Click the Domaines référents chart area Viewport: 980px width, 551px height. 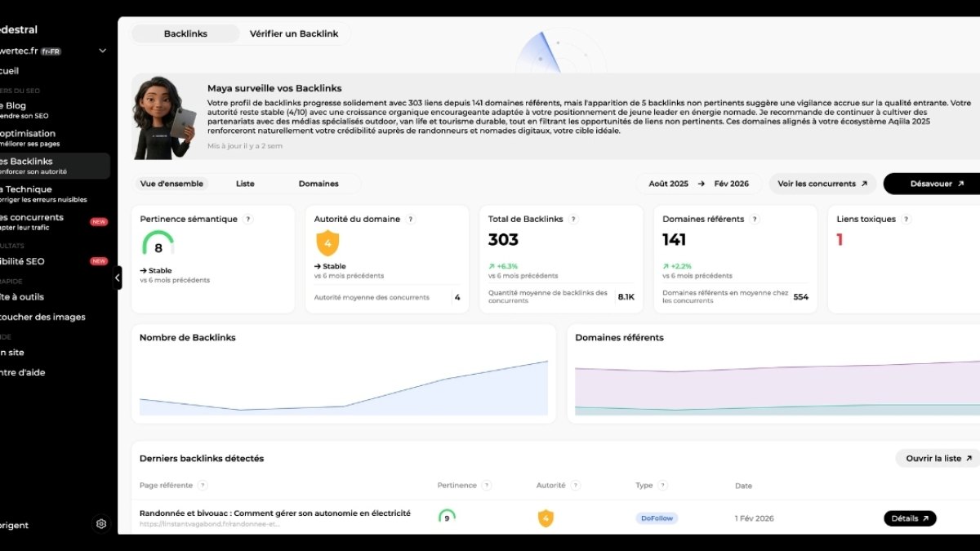(x=777, y=388)
